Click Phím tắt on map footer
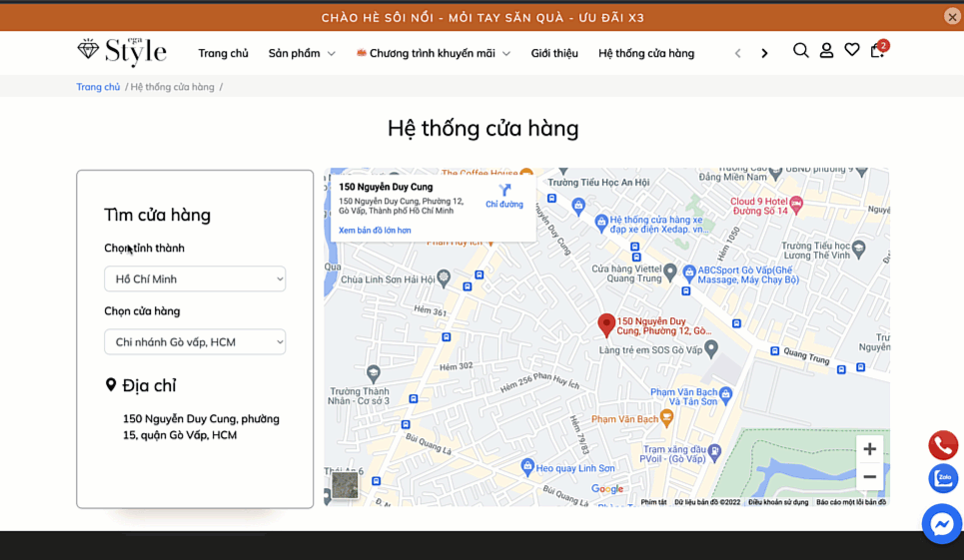964x560 pixels. [x=653, y=502]
